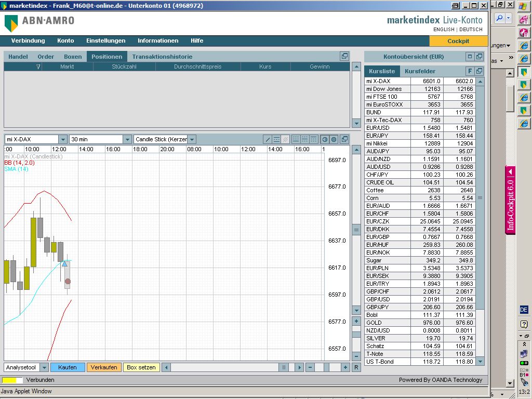Detach the Kontoübersicht panel window
The image size is (532, 399).
point(479,57)
